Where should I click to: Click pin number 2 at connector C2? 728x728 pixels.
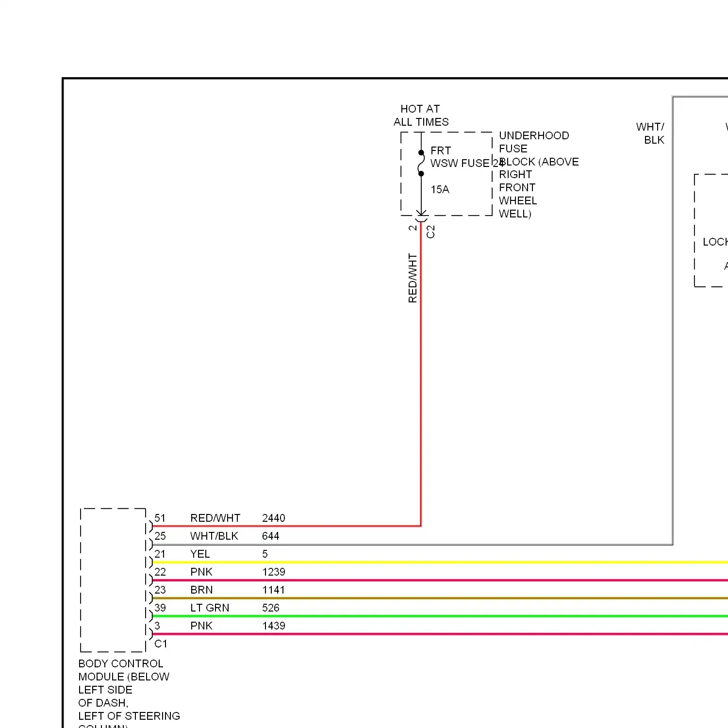413,228
